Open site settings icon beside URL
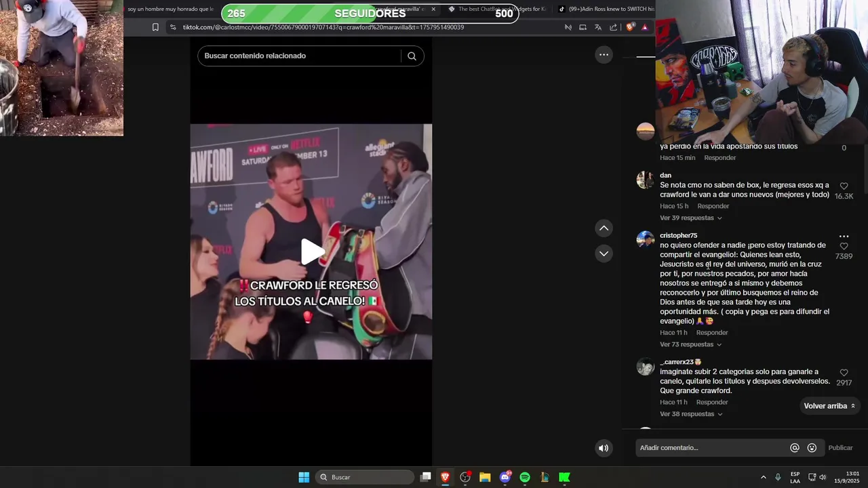Screen dimensions: 868x488 click(x=173, y=27)
